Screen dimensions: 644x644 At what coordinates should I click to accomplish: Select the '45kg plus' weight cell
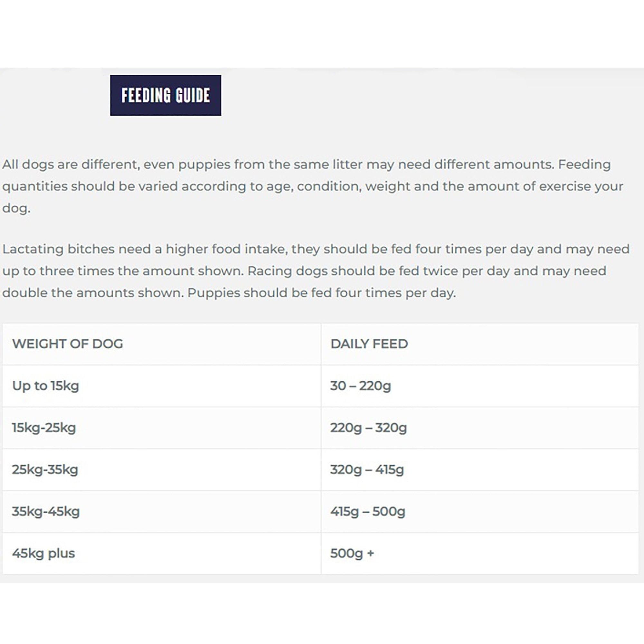click(43, 553)
